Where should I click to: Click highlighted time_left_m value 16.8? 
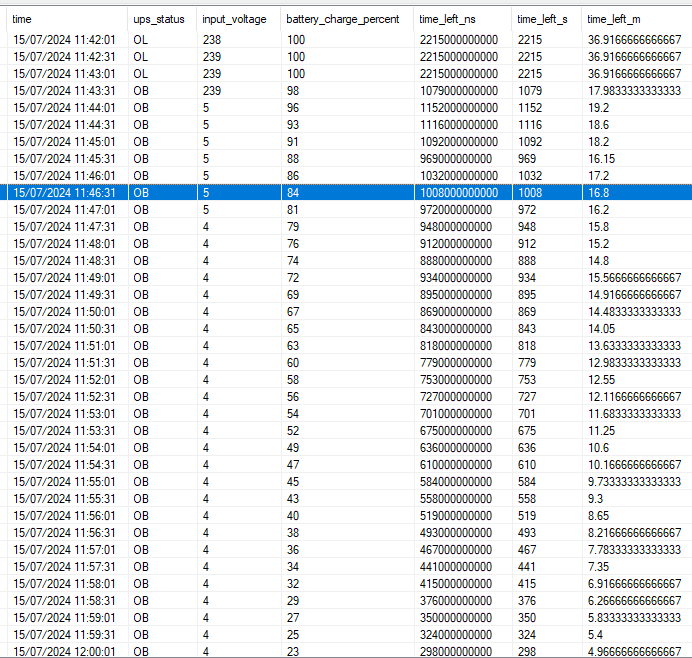pos(598,193)
